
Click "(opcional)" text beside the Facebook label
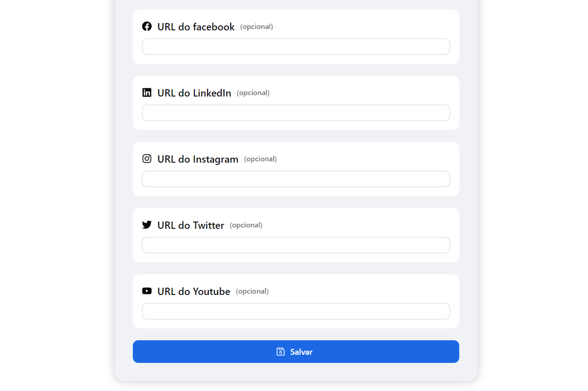click(256, 27)
